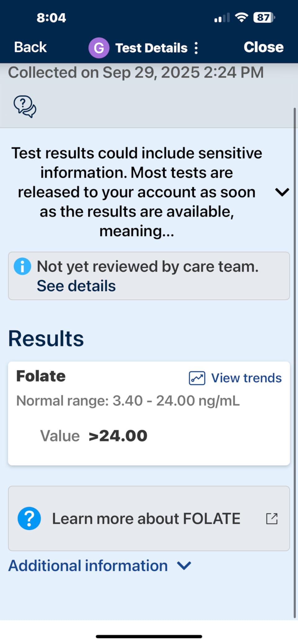This screenshot has width=298, height=644.
Task: Open the three-dot menu beside Test Details
Action: [196, 48]
